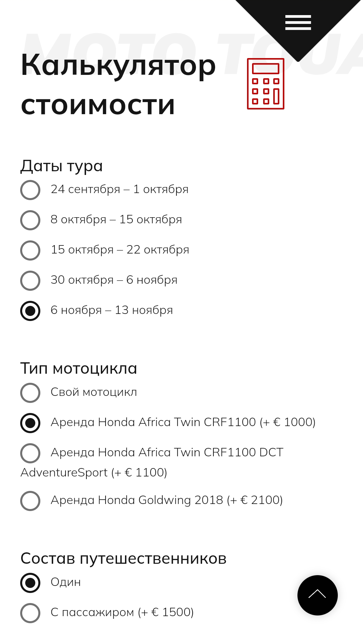Click the Свой мотоцикл text label
363x644 pixels.
(94, 392)
